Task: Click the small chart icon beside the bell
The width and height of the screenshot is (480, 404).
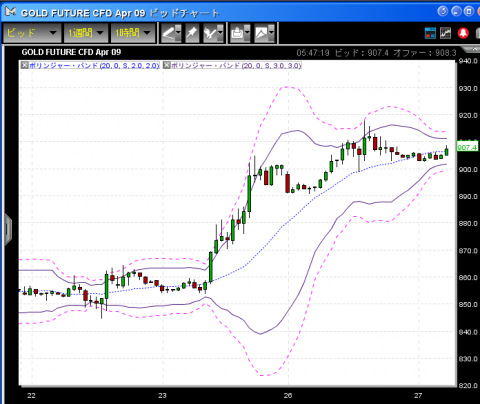Action: (x=445, y=33)
